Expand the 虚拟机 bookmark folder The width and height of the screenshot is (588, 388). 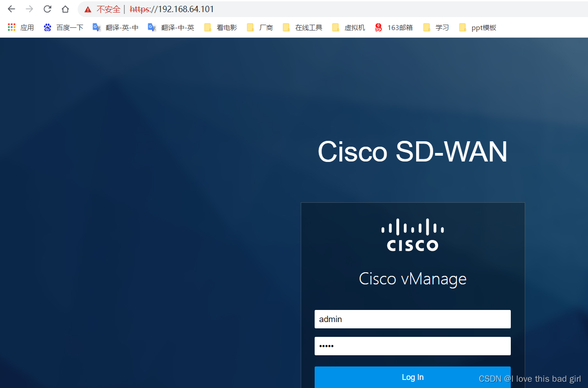348,27
